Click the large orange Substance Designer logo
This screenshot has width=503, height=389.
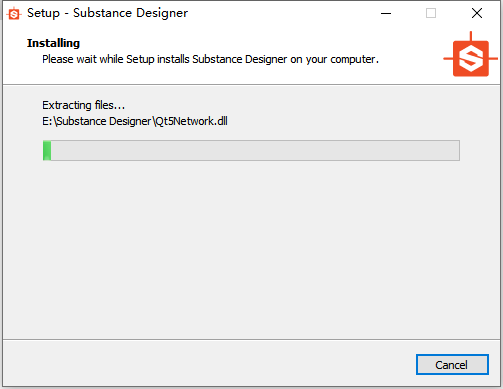point(470,55)
